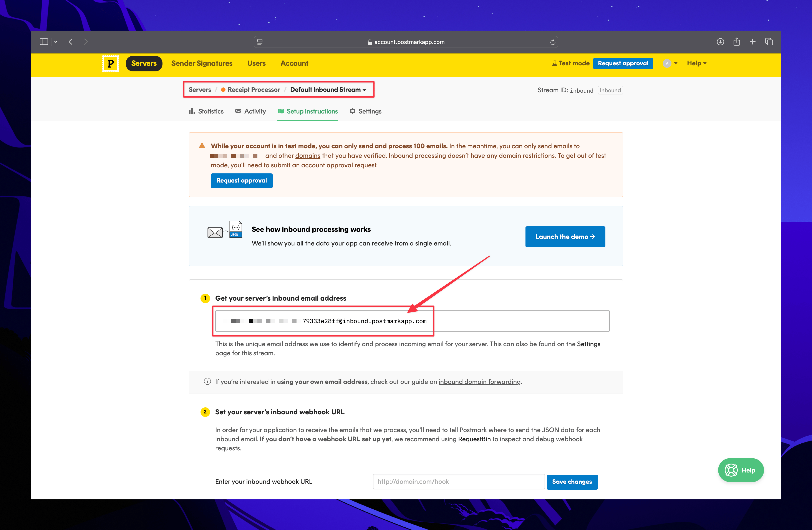The image size is (812, 530).
Task: Go forward with the browser forward arrow
Action: [86, 42]
